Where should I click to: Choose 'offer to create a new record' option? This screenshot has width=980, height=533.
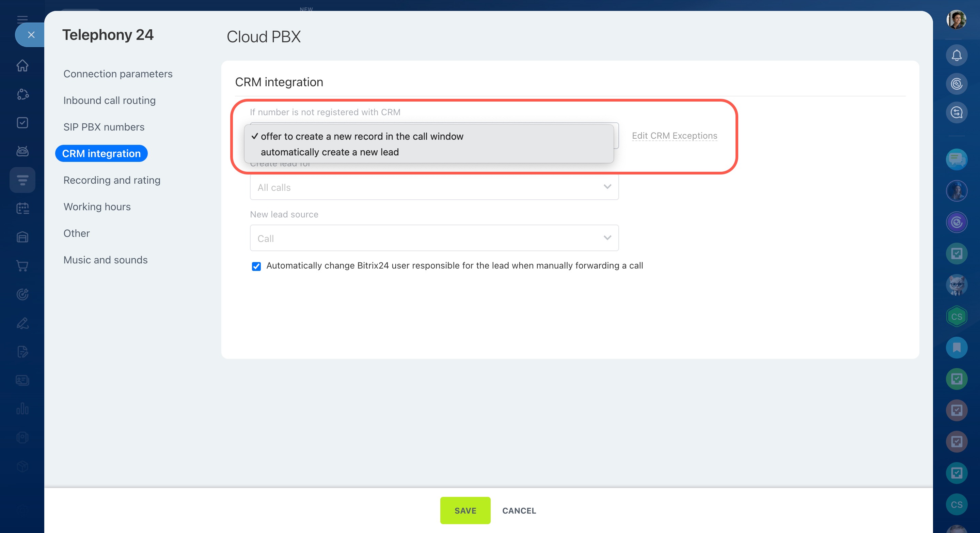[361, 136]
